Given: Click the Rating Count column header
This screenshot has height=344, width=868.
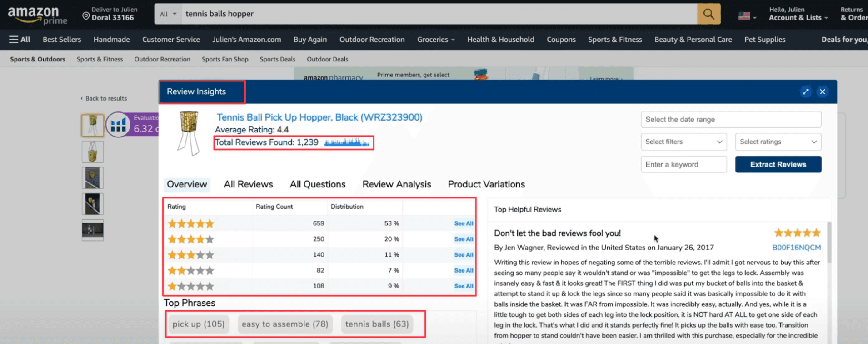Looking at the screenshot, I should point(274,207).
